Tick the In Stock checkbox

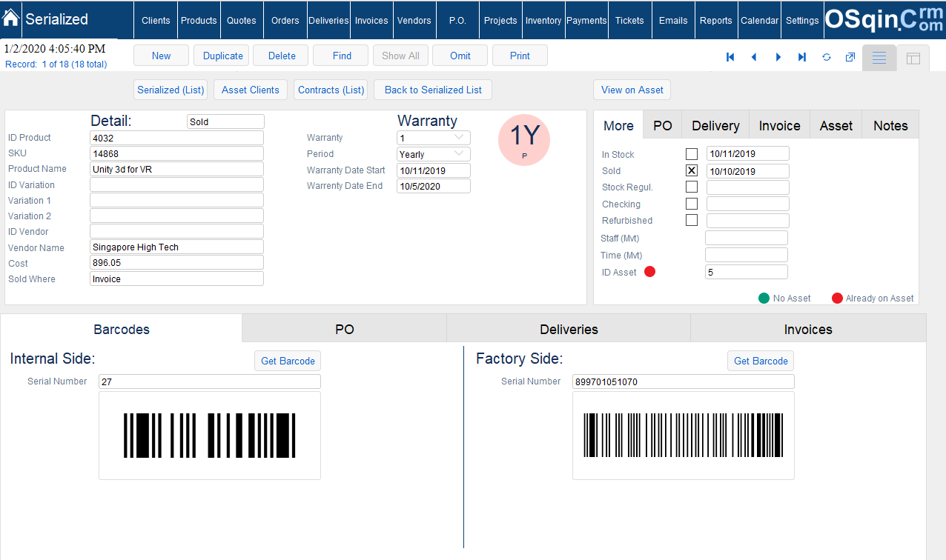point(692,154)
